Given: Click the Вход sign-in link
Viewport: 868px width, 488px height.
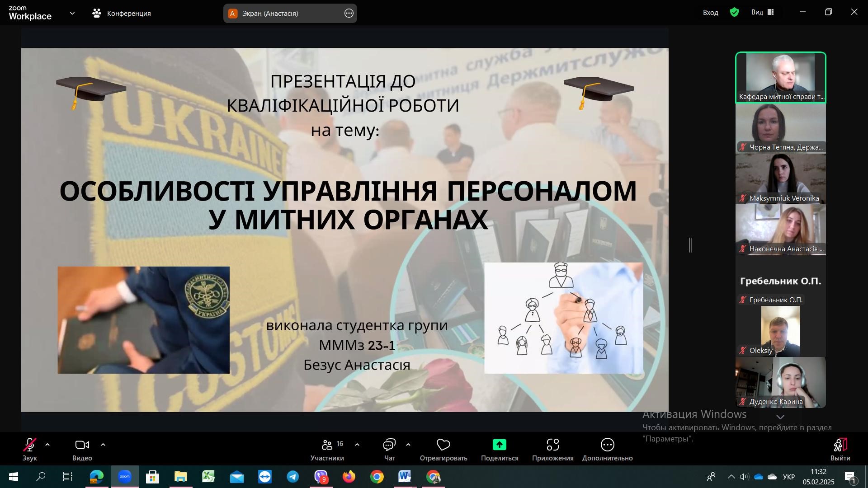Looking at the screenshot, I should click(x=711, y=13).
